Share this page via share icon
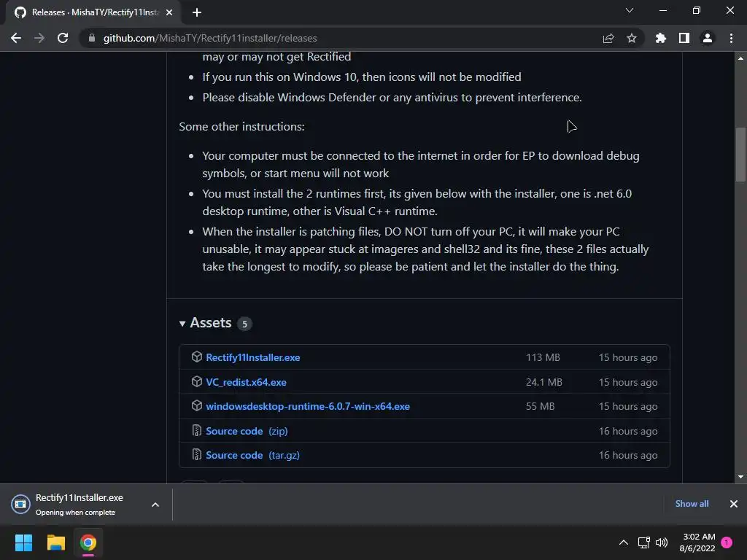 [608, 38]
